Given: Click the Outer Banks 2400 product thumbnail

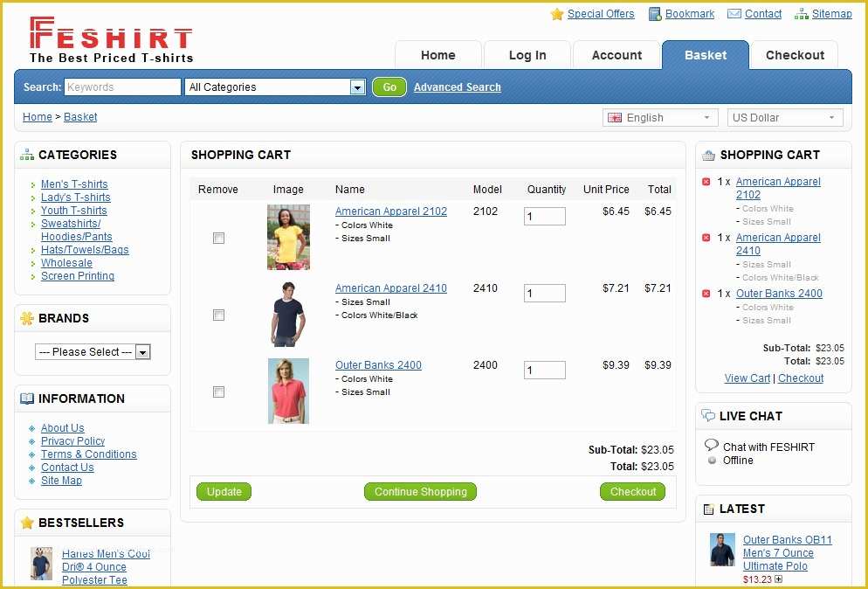Looking at the screenshot, I should [x=288, y=392].
